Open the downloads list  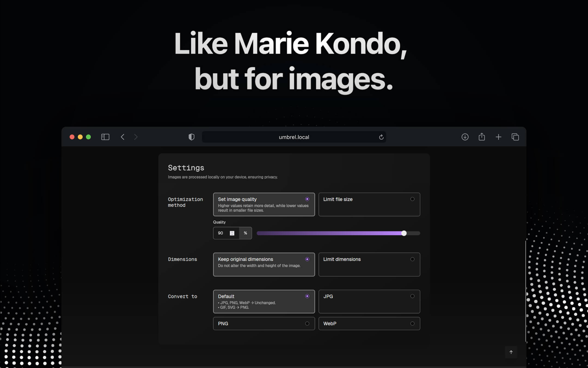click(465, 137)
